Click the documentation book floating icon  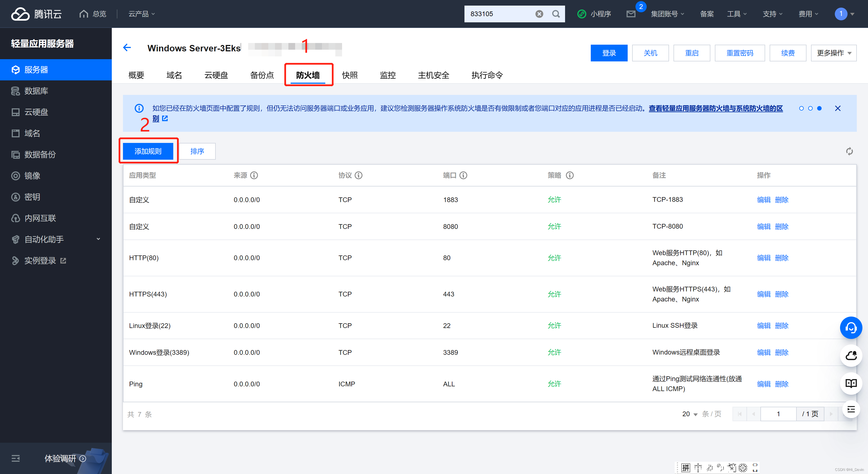coord(851,383)
